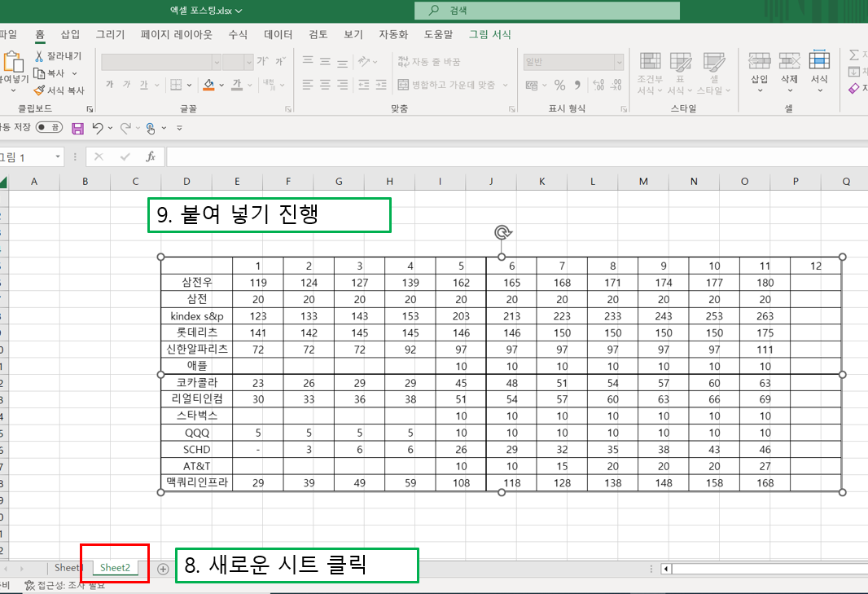Open Cell Styles (셀 스타일)
Image resolution: width=868 pixels, height=594 pixels.
pos(713,73)
